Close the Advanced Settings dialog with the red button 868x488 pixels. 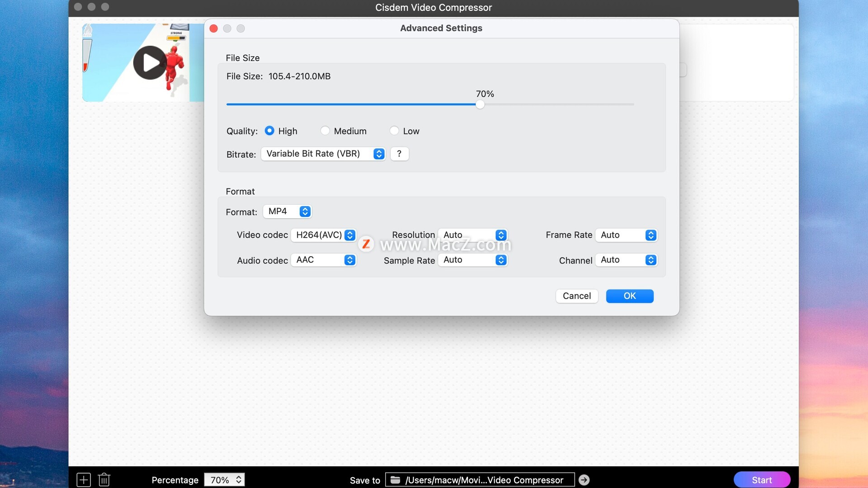pyautogui.click(x=214, y=28)
